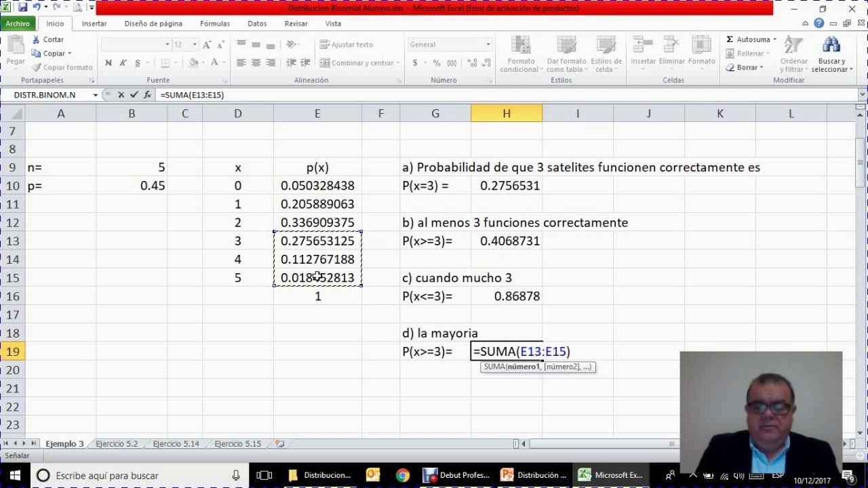The width and height of the screenshot is (868, 488).
Task: Open the Archivo tab
Action: tap(18, 23)
